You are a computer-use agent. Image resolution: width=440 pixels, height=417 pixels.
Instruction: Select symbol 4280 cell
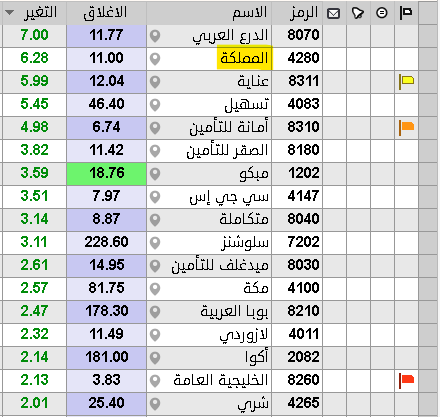click(297, 59)
